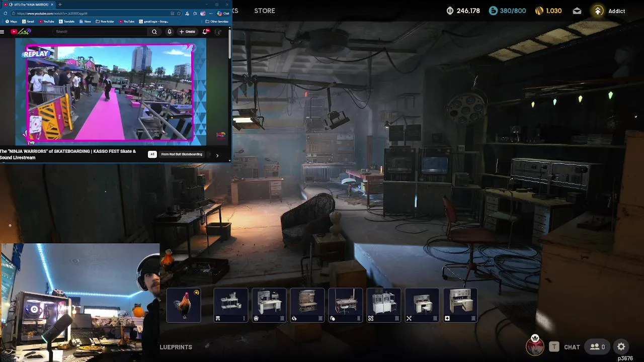Image resolution: width=644 pixels, height=362 pixels.
Task: Select From Red Bull Skateboarding chip
Action: click(x=182, y=154)
